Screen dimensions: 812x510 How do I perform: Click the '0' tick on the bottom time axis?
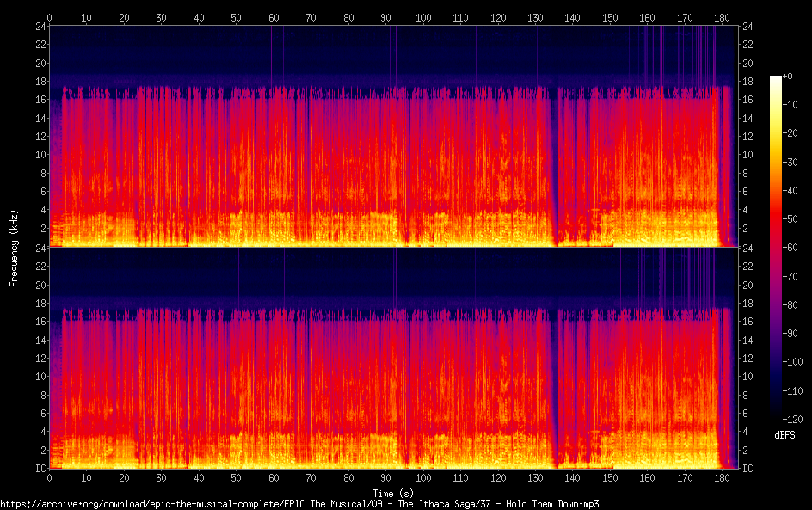pyautogui.click(x=49, y=477)
